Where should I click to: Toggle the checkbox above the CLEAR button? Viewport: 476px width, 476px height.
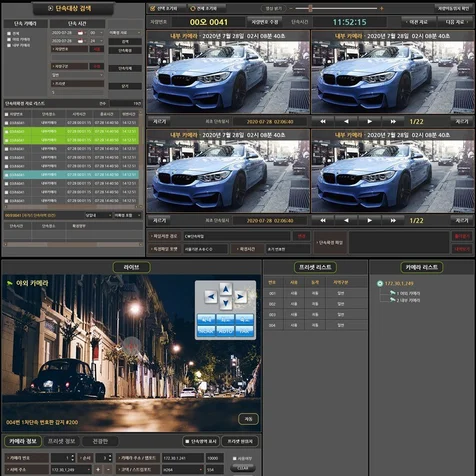pyautogui.click(x=235, y=459)
